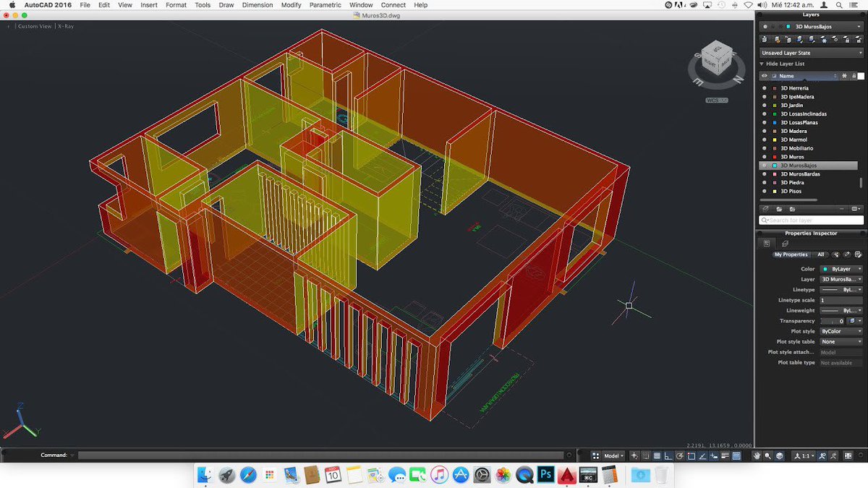Viewport: 868px width, 488px height.
Task: Select the 3D IpeMadera layer row
Action: click(808, 97)
